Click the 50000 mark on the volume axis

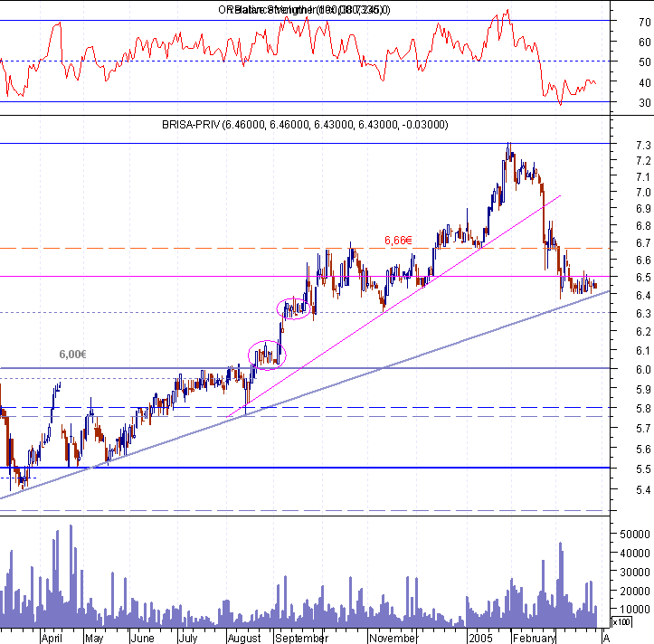point(635,535)
